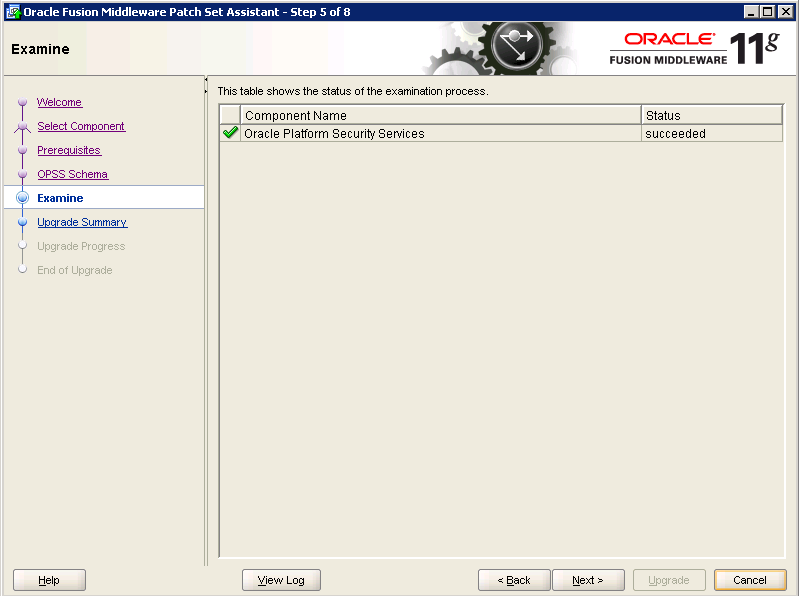
Task: Click the Welcome step bullet marker
Action: pyautogui.click(x=22, y=102)
